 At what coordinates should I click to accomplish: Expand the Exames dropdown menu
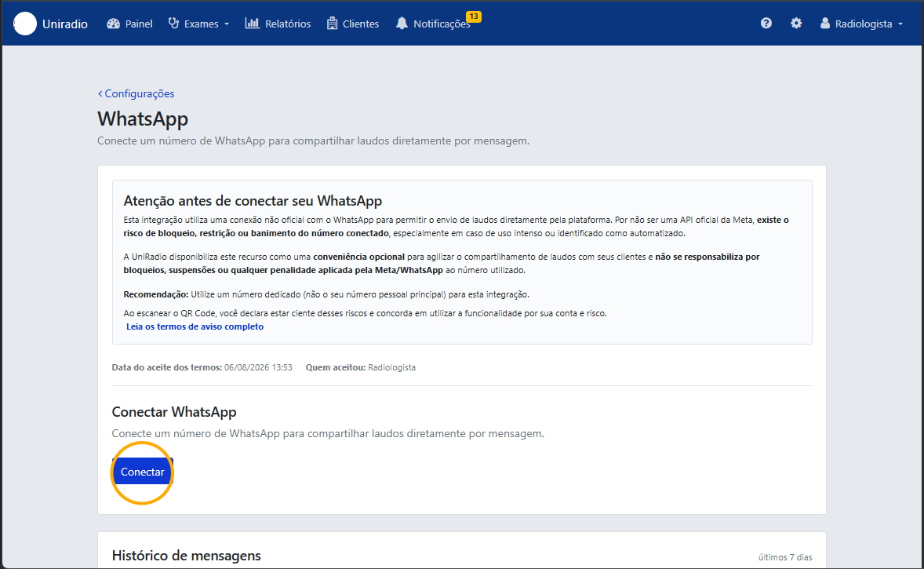[x=198, y=24]
